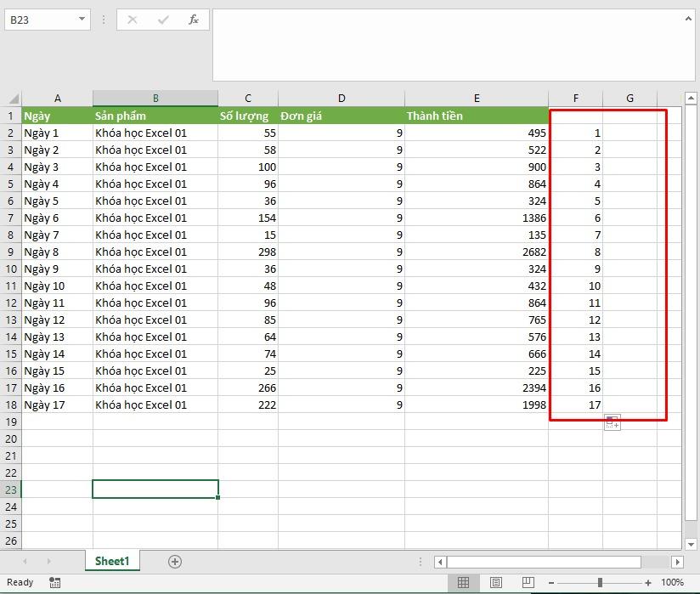Click the Zoom In plus icon
The height and width of the screenshot is (594, 700).
point(649,582)
